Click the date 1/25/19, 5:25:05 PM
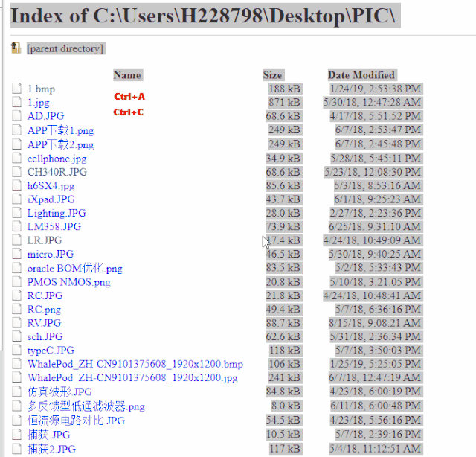 tap(376, 364)
